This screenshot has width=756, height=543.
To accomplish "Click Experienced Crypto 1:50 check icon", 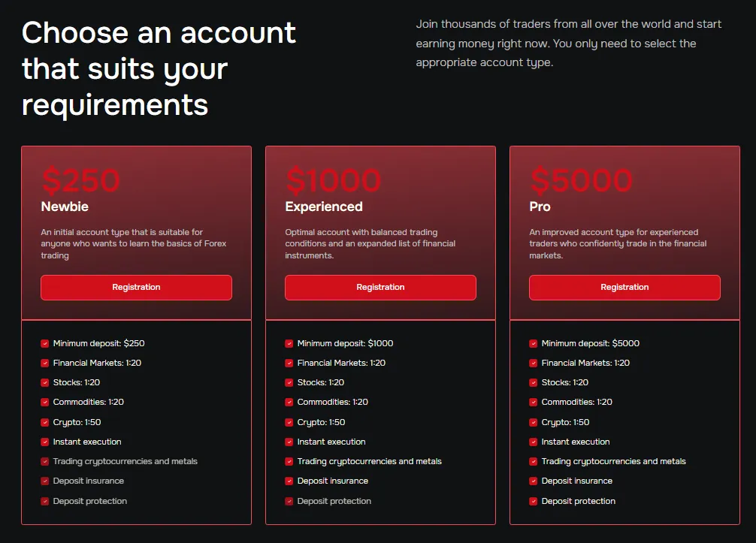I will (x=289, y=423).
